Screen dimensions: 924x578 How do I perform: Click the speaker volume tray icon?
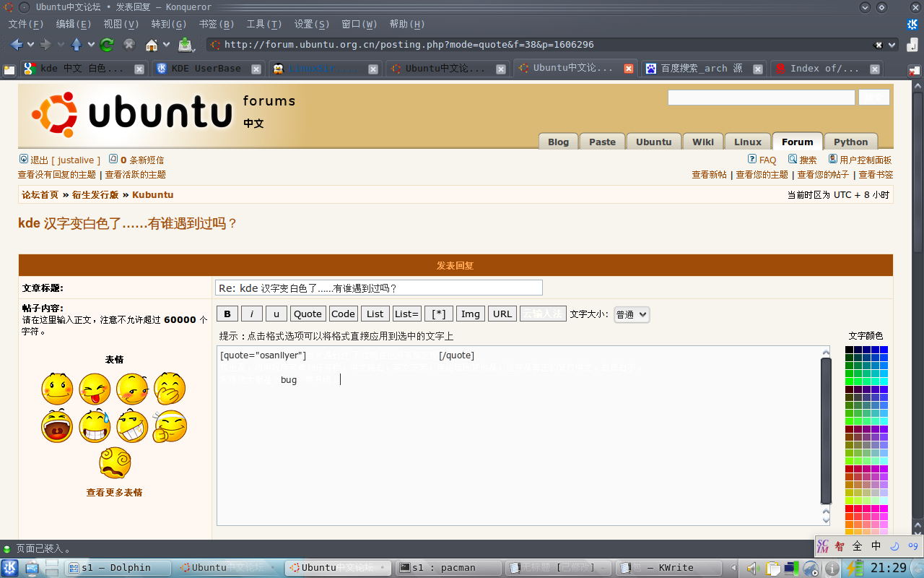[753, 569]
